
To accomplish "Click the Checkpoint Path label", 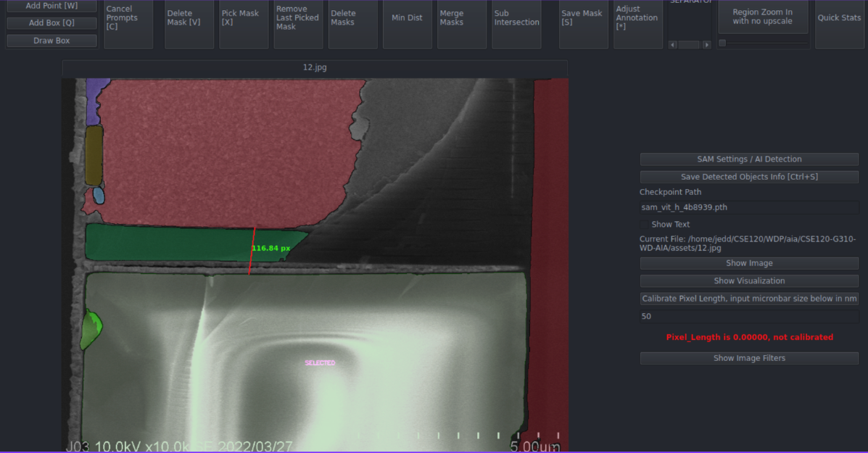I will tap(670, 192).
